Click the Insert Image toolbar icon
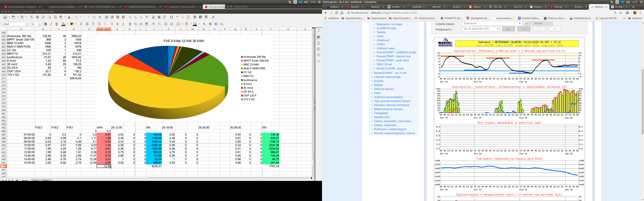 tap(153, 17)
